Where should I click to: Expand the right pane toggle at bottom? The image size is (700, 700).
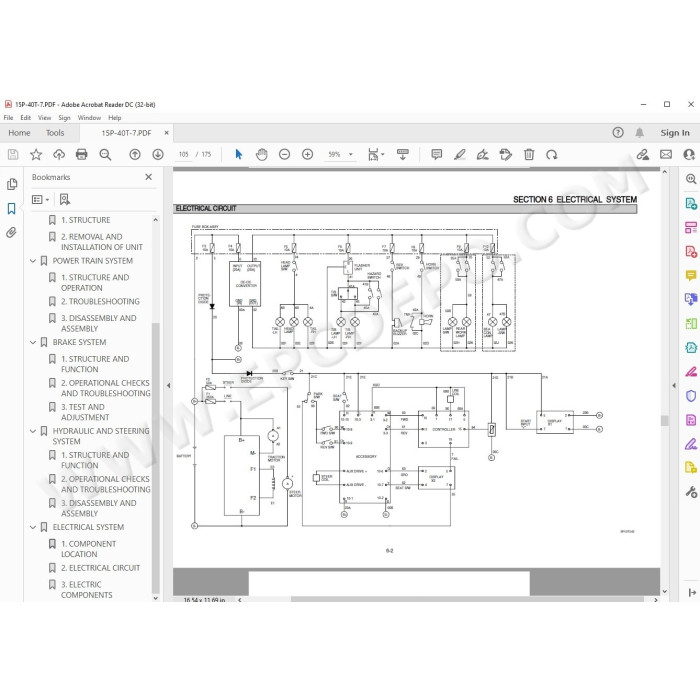click(x=692, y=592)
